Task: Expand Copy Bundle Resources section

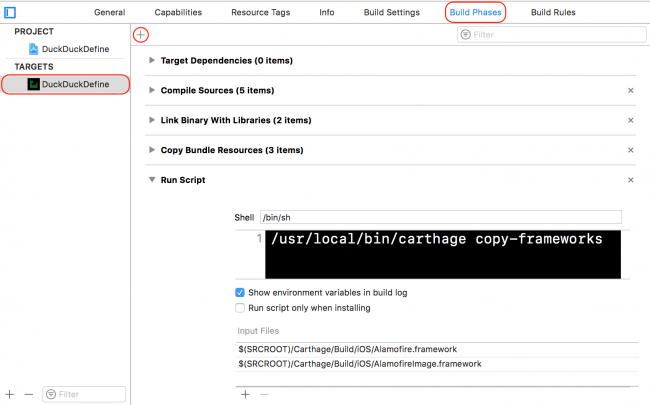Action: (152, 150)
